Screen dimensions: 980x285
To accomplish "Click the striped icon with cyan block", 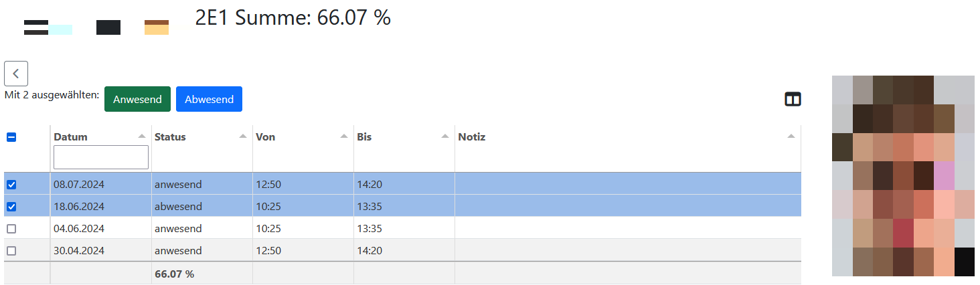I will [x=48, y=27].
